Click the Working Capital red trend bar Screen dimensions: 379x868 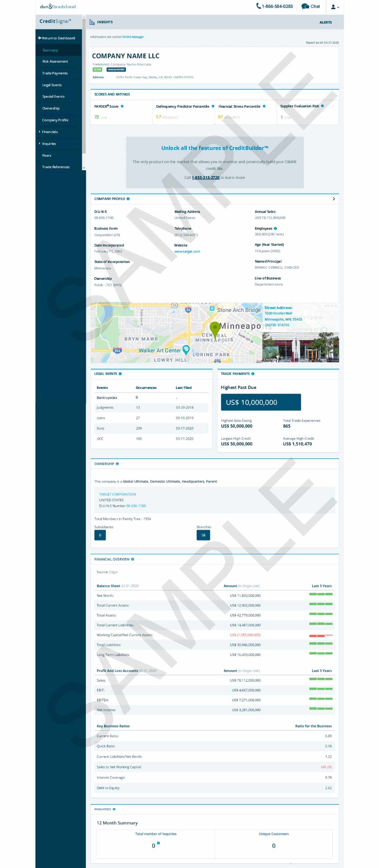point(321,635)
